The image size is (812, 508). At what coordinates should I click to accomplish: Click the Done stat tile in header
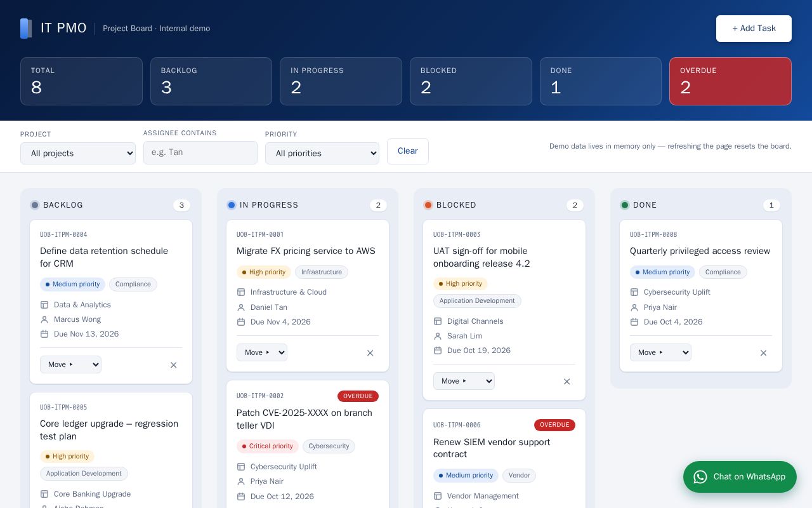(601, 81)
